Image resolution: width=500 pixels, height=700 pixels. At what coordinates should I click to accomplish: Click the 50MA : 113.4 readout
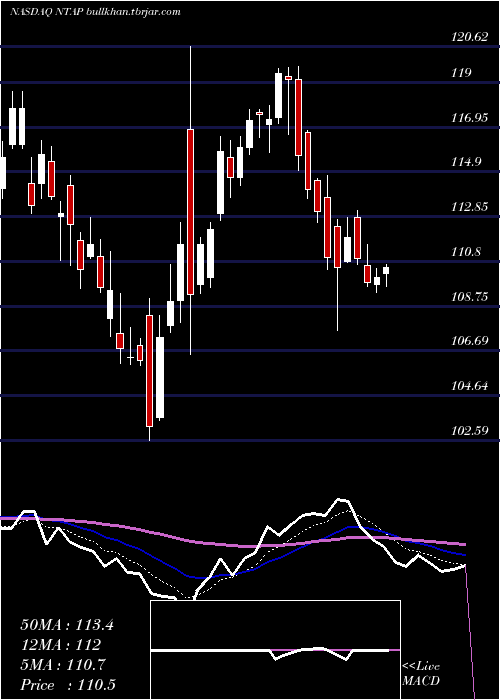click(67, 625)
